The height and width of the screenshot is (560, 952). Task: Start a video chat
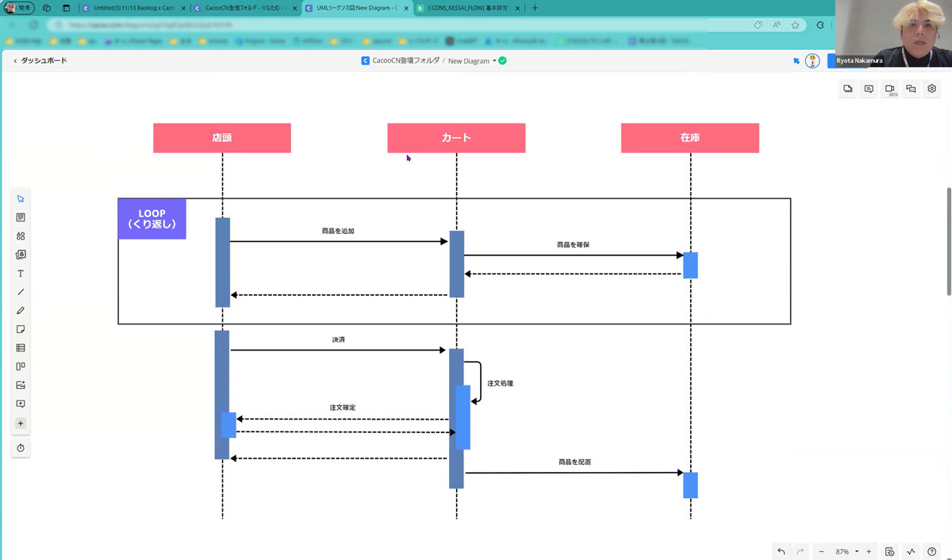[x=890, y=89]
